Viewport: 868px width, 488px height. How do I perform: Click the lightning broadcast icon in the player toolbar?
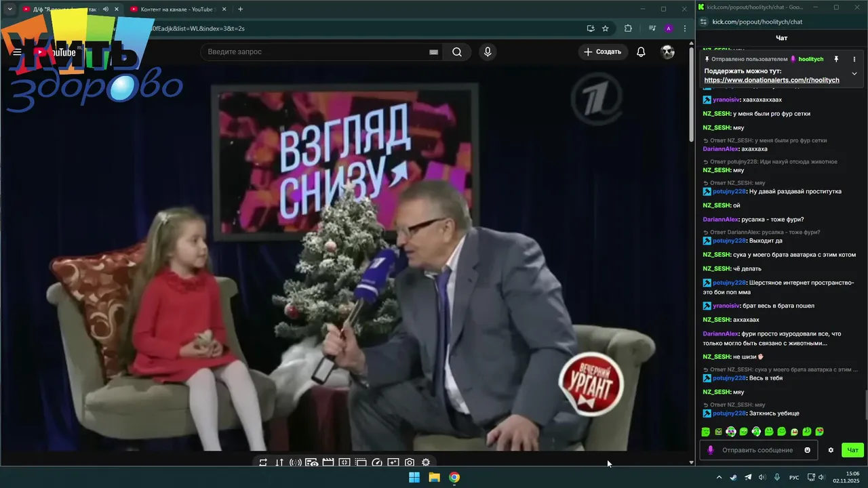pyautogui.click(x=296, y=462)
